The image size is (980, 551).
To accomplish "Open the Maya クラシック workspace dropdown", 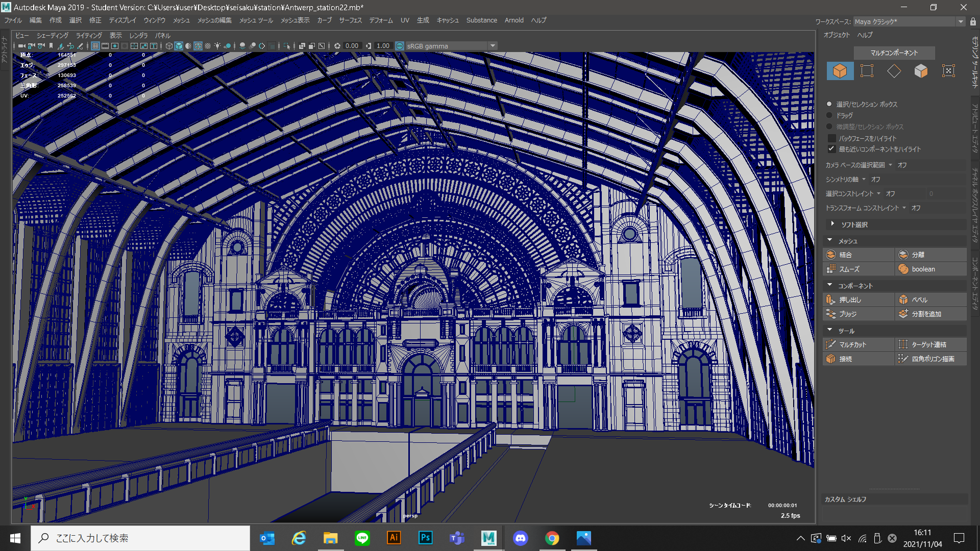I will tap(909, 21).
